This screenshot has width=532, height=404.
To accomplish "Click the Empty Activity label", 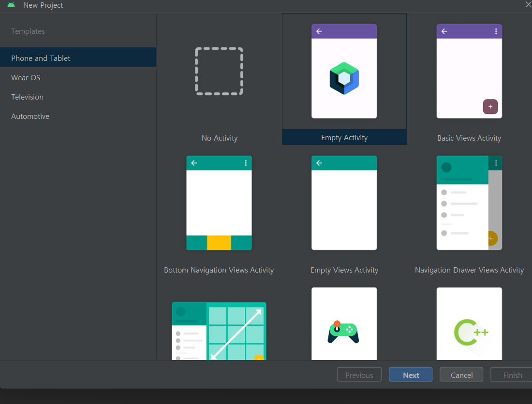I will [x=344, y=138].
